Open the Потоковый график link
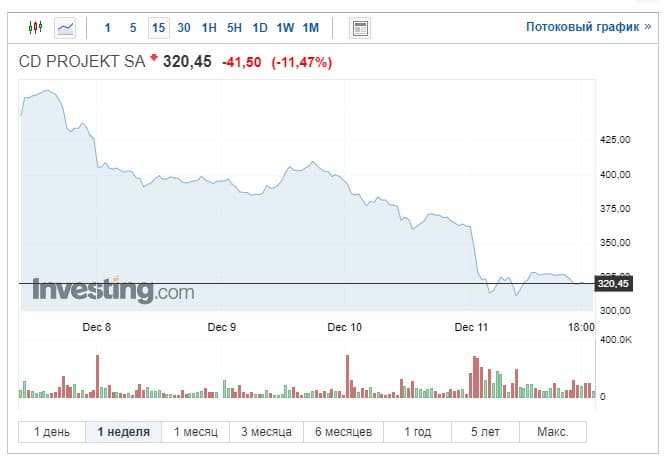666x461 pixels. 588,27
